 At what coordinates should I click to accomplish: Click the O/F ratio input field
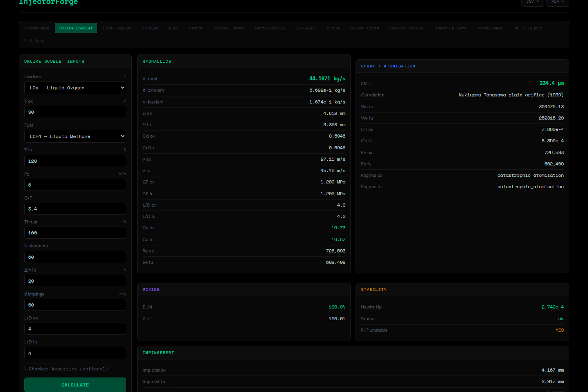pyautogui.click(x=75, y=209)
